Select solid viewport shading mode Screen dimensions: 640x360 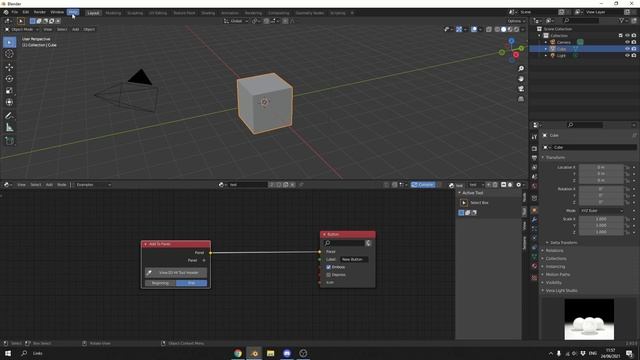click(503, 29)
